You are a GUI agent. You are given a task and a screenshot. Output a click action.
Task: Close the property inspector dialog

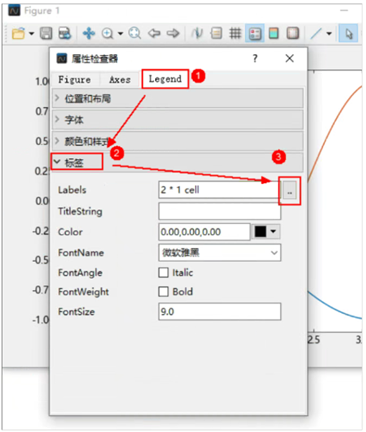pyautogui.click(x=290, y=59)
